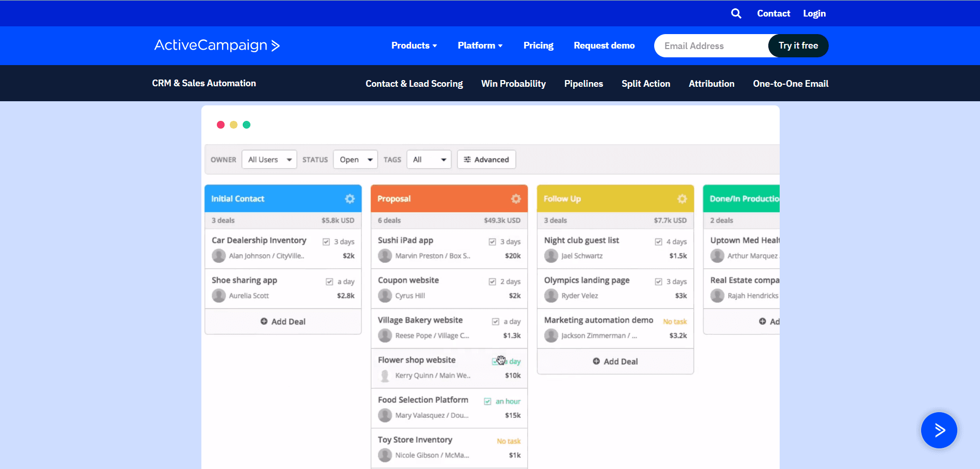Switch to the Win Probability tab

(513, 83)
